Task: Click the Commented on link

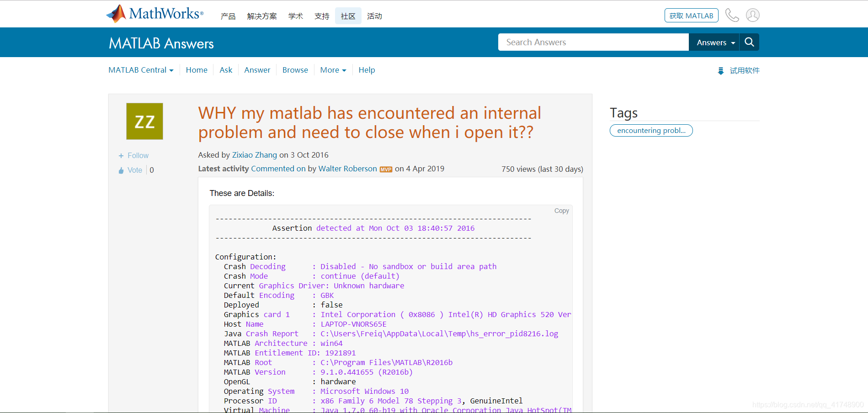Action: coord(278,169)
